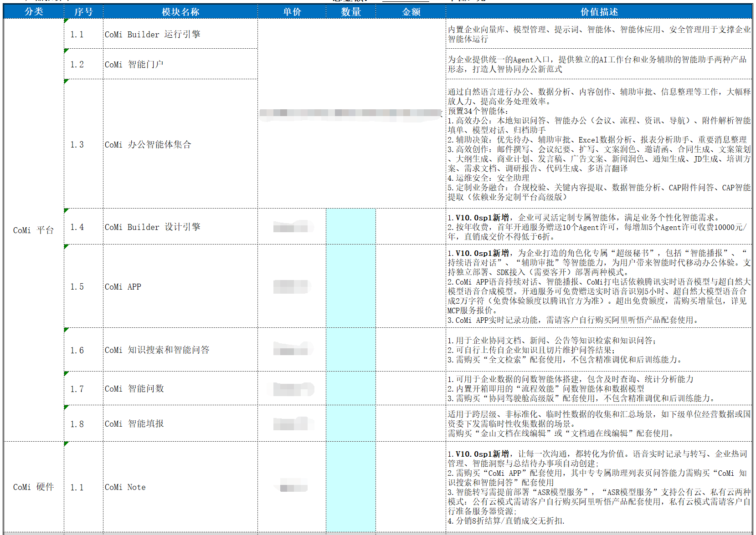The image size is (756, 535).
Task: Select the 单价 header cell
Action: (292, 12)
